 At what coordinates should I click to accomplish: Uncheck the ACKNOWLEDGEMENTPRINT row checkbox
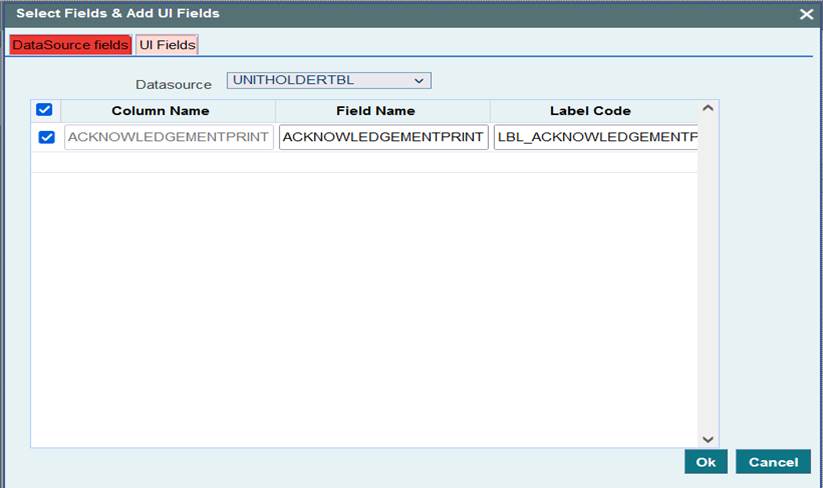pos(47,137)
